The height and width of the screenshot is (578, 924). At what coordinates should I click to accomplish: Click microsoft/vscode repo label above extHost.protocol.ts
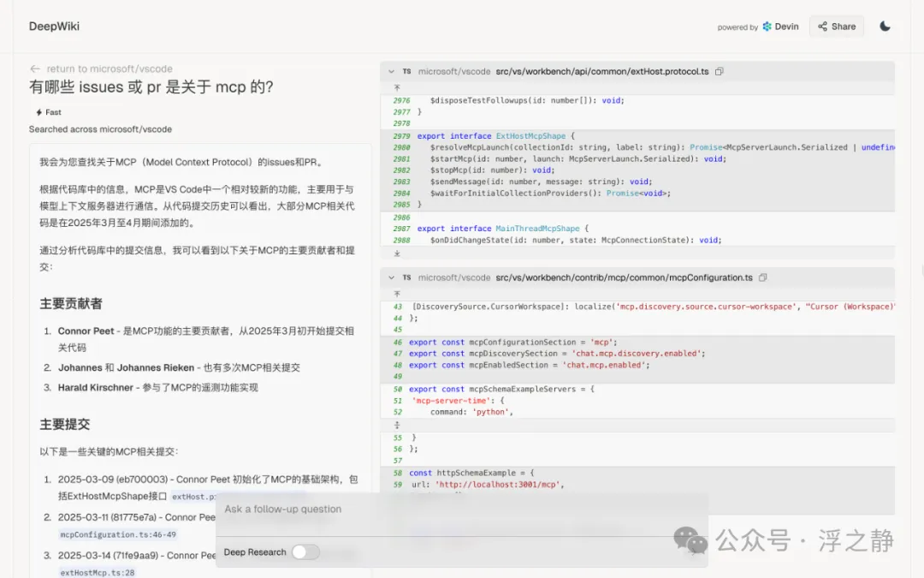pos(454,71)
